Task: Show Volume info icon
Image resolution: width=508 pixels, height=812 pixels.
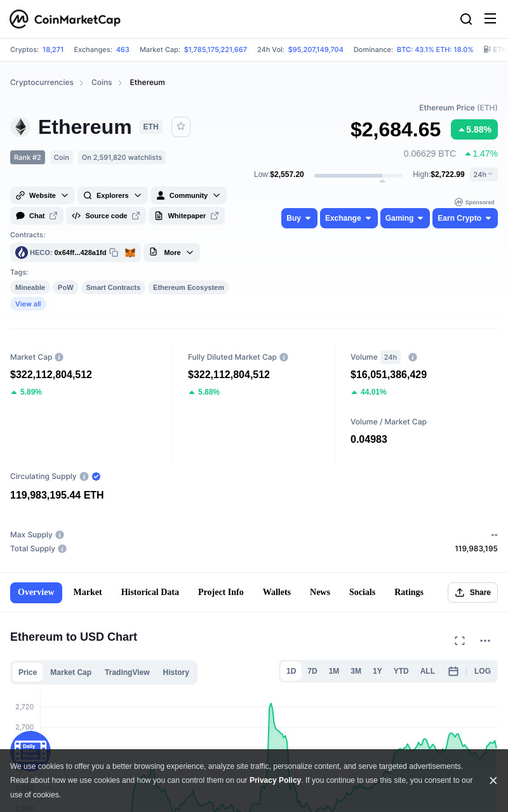Action: [x=413, y=357]
